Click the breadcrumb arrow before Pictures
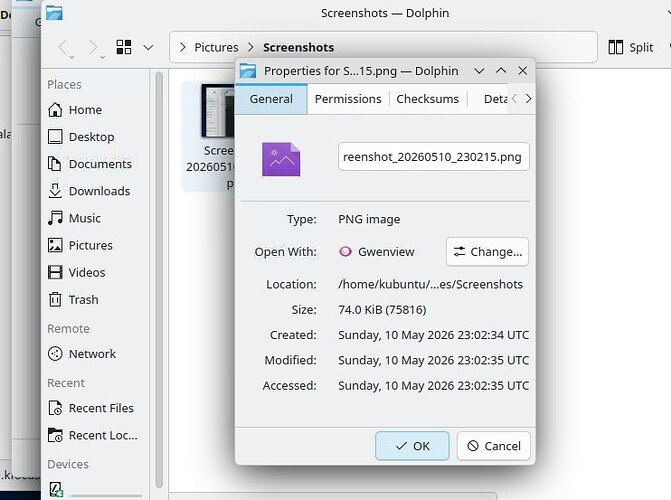Image resolution: width=671 pixels, height=500 pixels. click(x=183, y=47)
